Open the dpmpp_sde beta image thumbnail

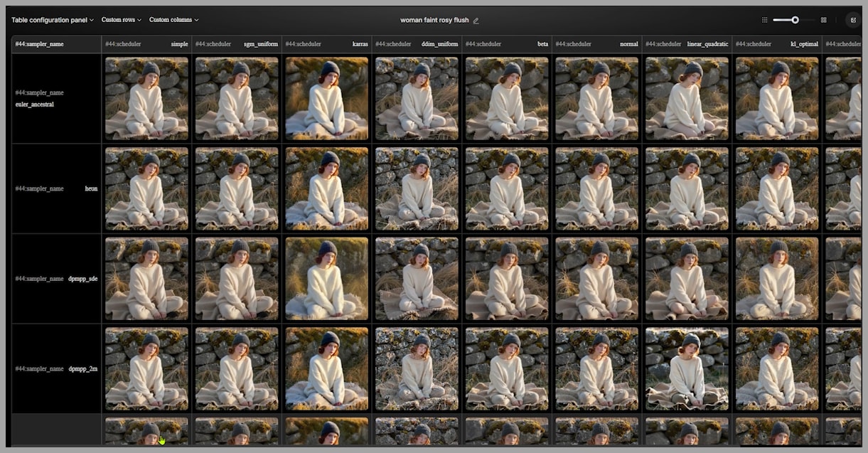pos(507,279)
